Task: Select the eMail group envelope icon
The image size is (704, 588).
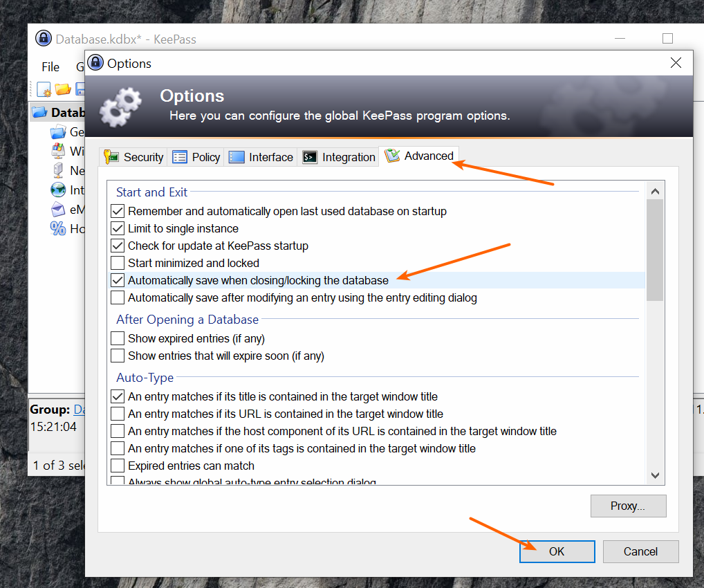Action: pyautogui.click(x=59, y=209)
